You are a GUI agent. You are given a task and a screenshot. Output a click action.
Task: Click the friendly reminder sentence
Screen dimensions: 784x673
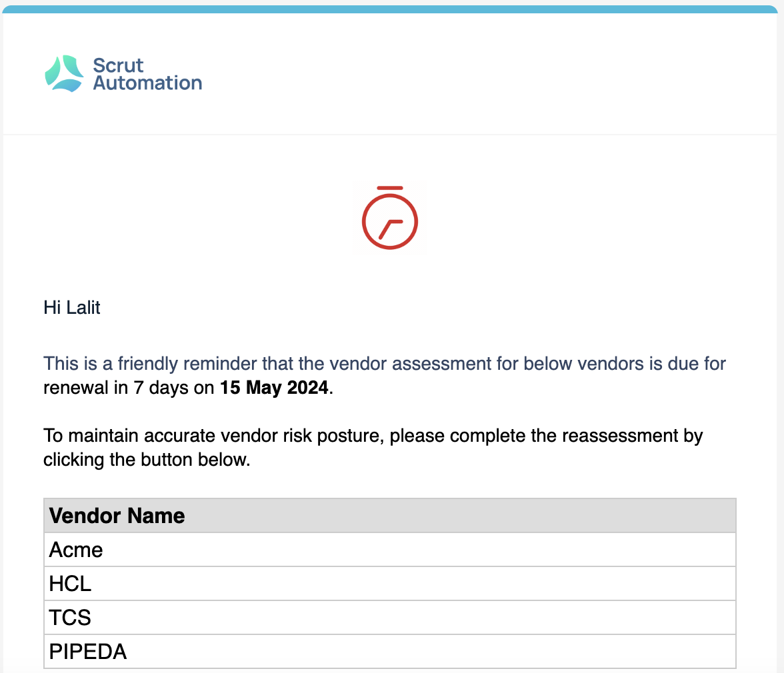coord(385,376)
